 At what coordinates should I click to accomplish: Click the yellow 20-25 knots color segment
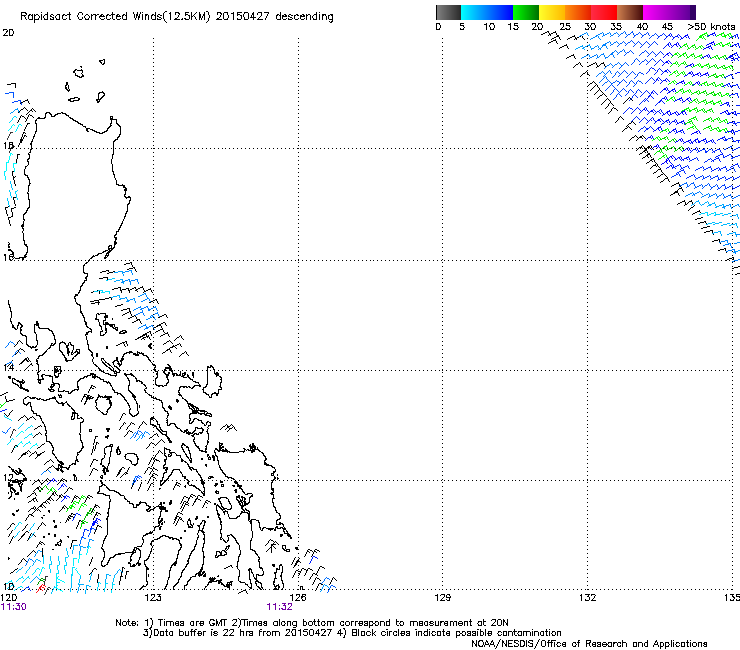(x=552, y=12)
